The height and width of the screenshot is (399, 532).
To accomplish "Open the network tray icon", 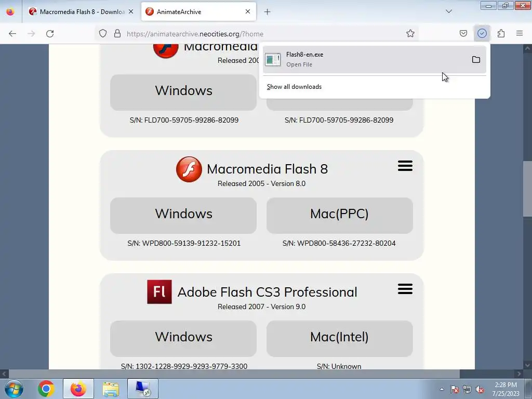I will tap(467, 389).
